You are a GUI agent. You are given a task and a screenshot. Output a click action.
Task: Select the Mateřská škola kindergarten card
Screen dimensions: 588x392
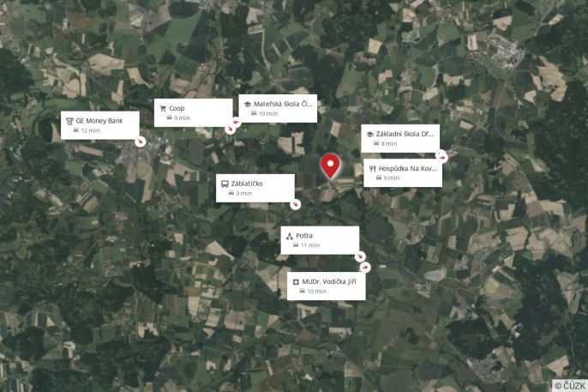pyautogui.click(x=278, y=108)
